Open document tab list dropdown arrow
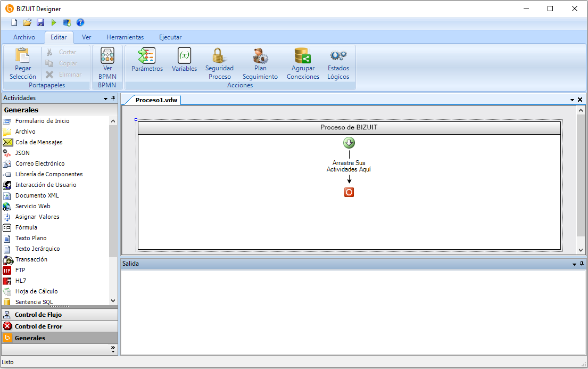This screenshot has width=588, height=369. point(572,100)
